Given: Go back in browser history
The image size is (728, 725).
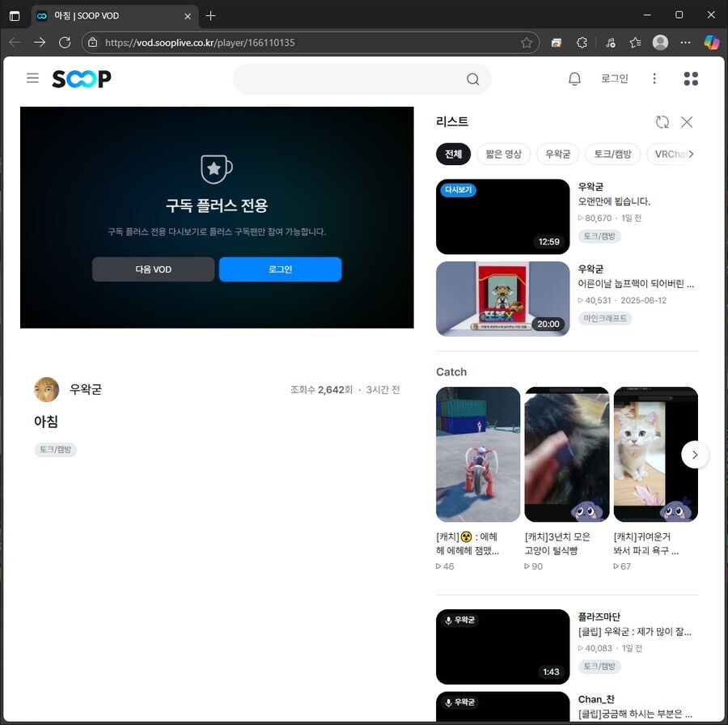Looking at the screenshot, I should (x=15, y=43).
